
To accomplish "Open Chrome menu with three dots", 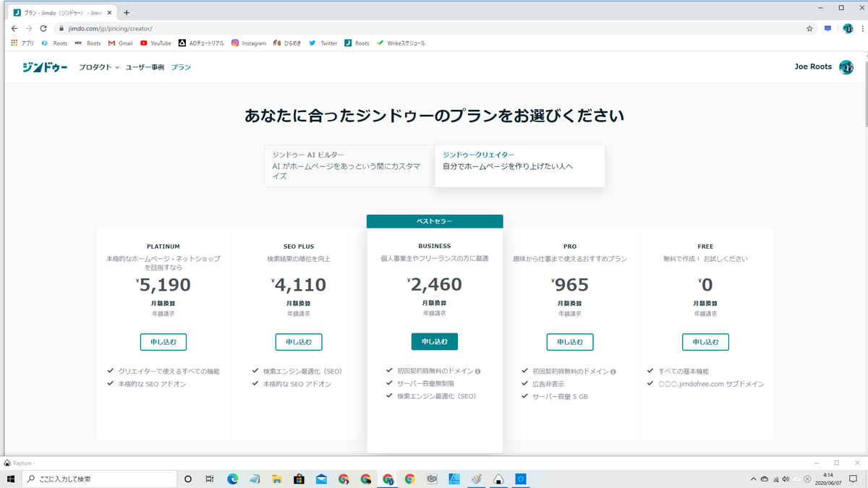I will pyautogui.click(x=862, y=28).
